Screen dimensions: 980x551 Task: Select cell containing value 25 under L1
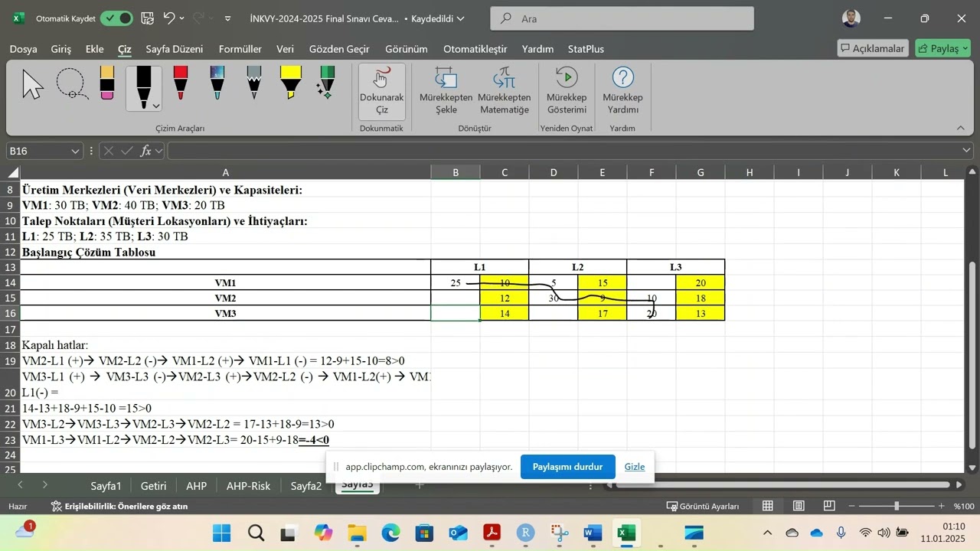point(456,283)
